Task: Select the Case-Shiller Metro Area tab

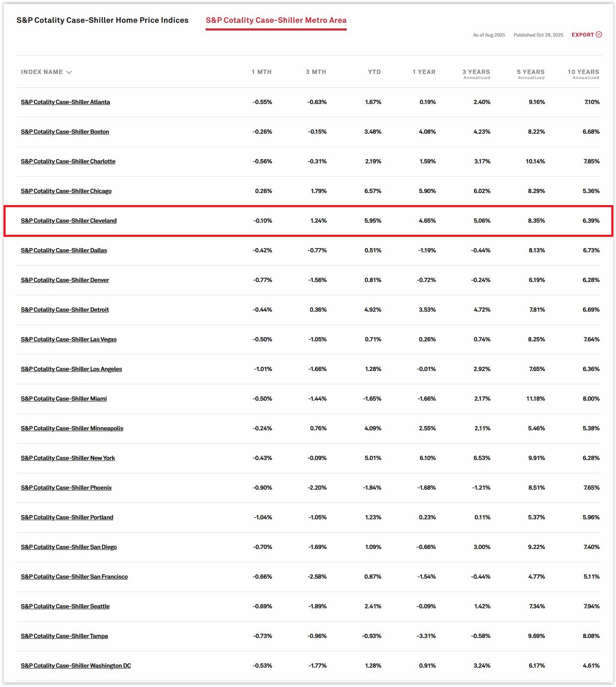Action: click(276, 20)
